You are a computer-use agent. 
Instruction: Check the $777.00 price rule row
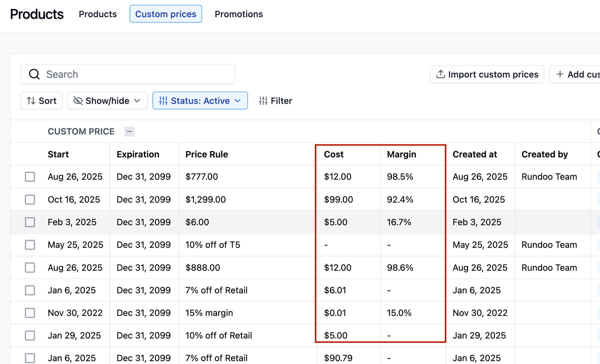point(30,177)
